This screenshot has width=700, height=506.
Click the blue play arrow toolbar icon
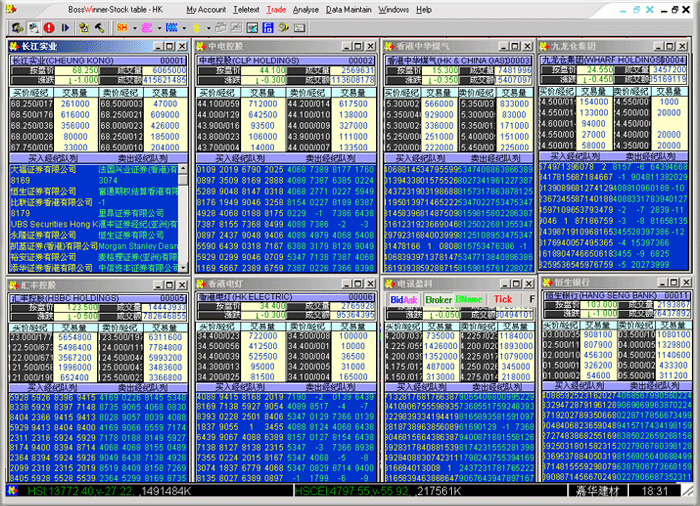(65, 28)
